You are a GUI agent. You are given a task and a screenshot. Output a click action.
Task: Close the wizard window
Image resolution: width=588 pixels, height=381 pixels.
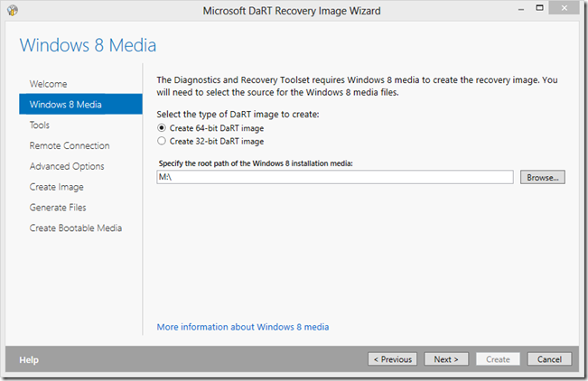(564, 8)
